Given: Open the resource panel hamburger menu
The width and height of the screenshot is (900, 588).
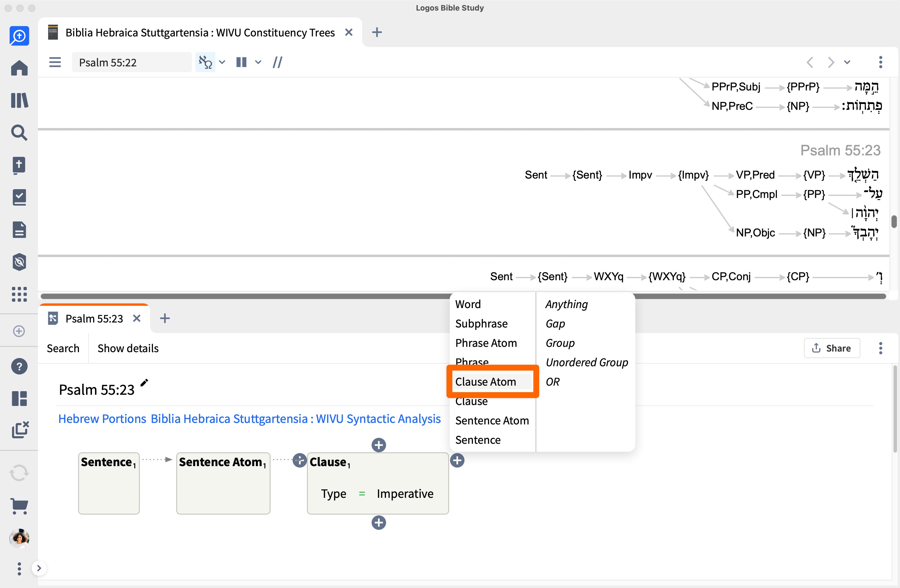Looking at the screenshot, I should tap(55, 62).
